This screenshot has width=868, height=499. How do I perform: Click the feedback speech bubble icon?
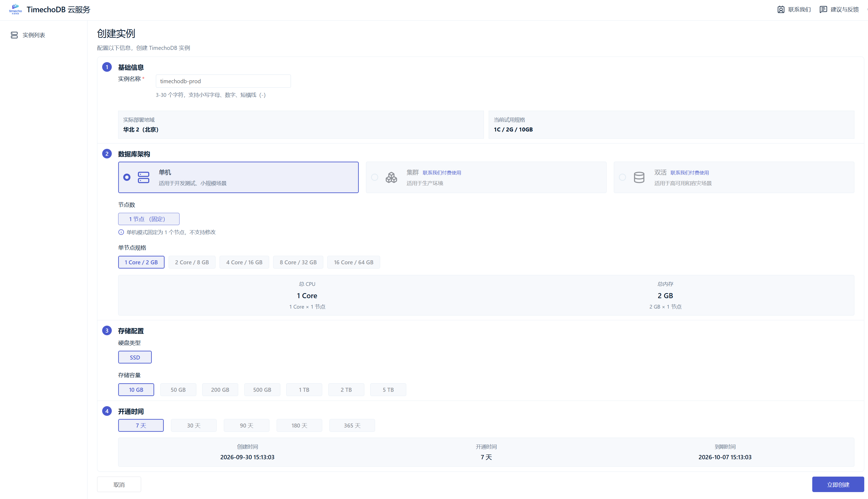tap(823, 10)
